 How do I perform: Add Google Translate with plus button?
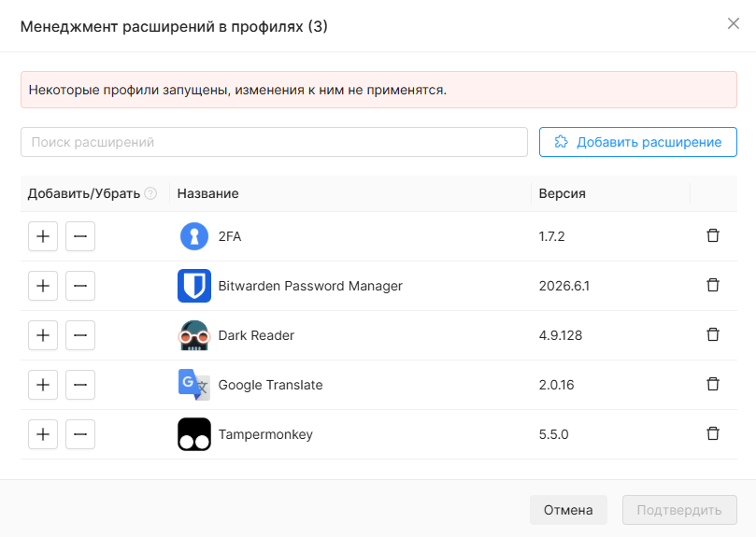(43, 385)
